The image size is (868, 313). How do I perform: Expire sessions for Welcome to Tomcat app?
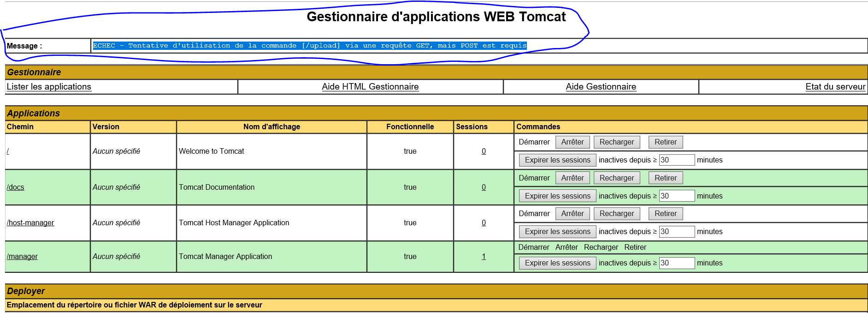pyautogui.click(x=557, y=160)
